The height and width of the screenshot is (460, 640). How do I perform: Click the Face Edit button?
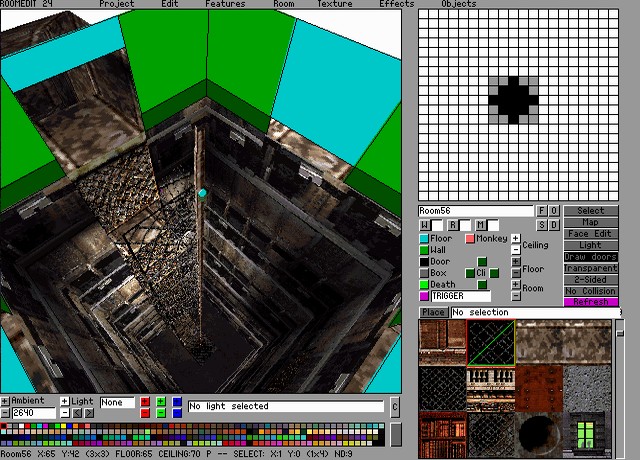[591, 233]
